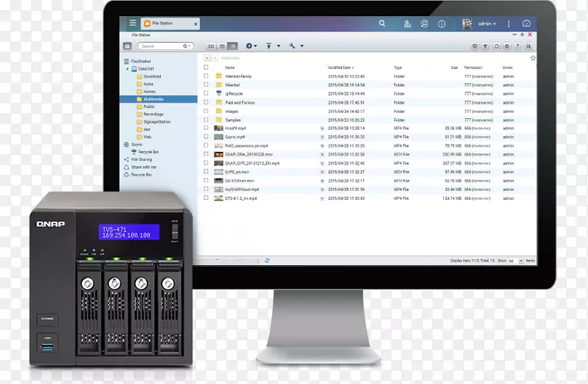Check the box for QTS-4.1.2_en.mp4
Screen dimensions: 588x384
coord(206,198)
